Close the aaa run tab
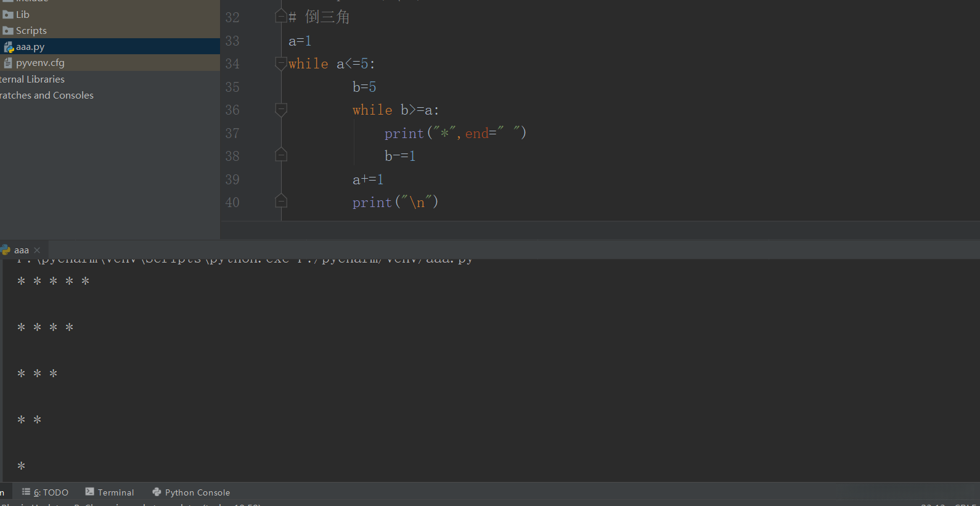Viewport: 980px width, 506px height. coord(37,250)
